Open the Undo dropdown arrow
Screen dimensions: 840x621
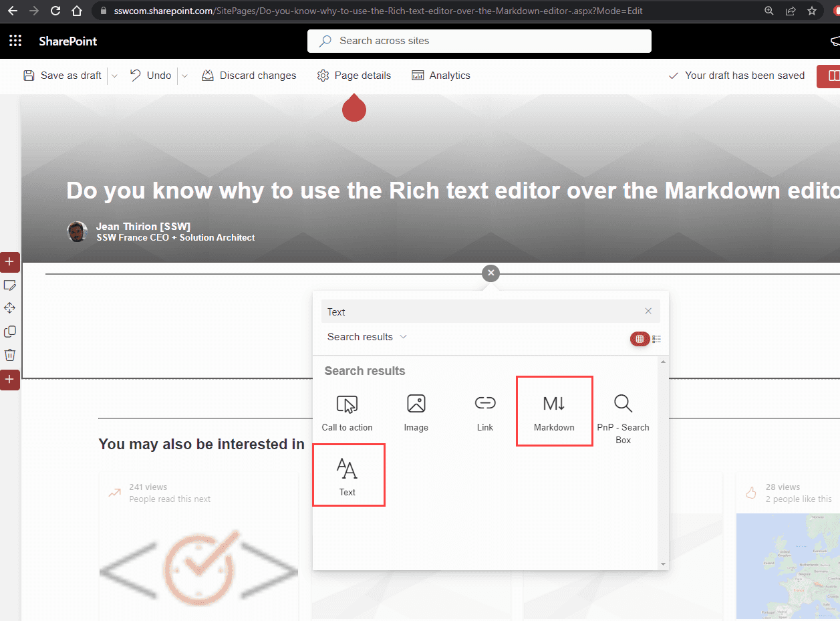click(x=185, y=76)
